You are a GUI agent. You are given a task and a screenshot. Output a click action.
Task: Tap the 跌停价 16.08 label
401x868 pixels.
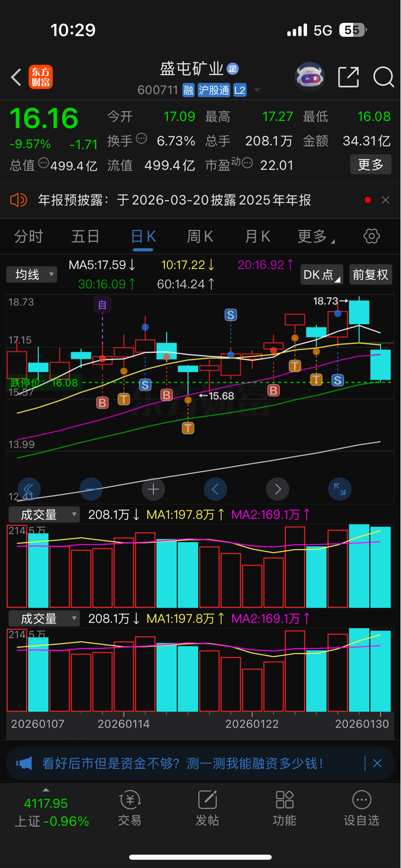tap(44, 383)
